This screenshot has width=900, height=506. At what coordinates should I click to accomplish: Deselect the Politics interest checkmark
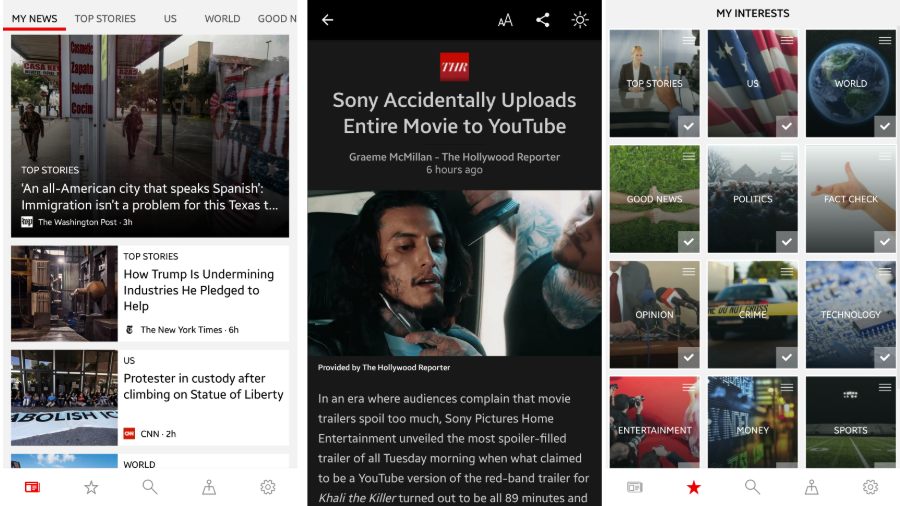click(x=786, y=241)
